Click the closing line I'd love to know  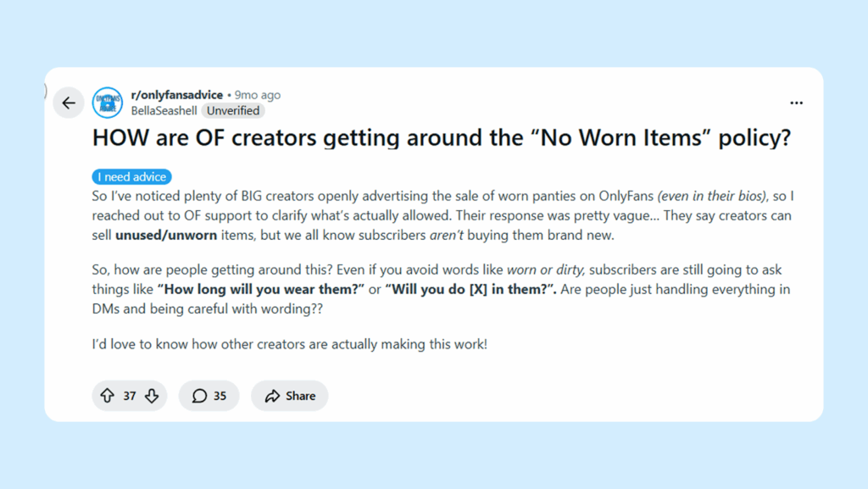(x=289, y=345)
